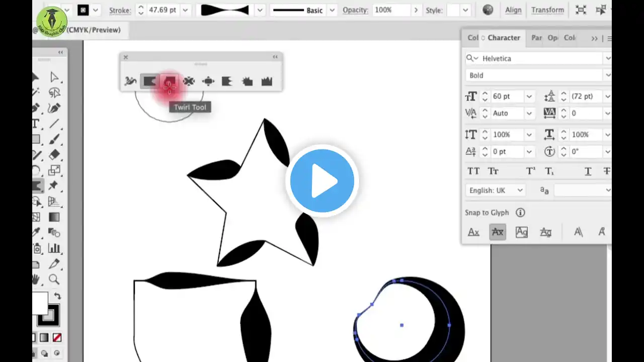
Task: Open the font size dropdown showing 60 pt
Action: click(529, 97)
